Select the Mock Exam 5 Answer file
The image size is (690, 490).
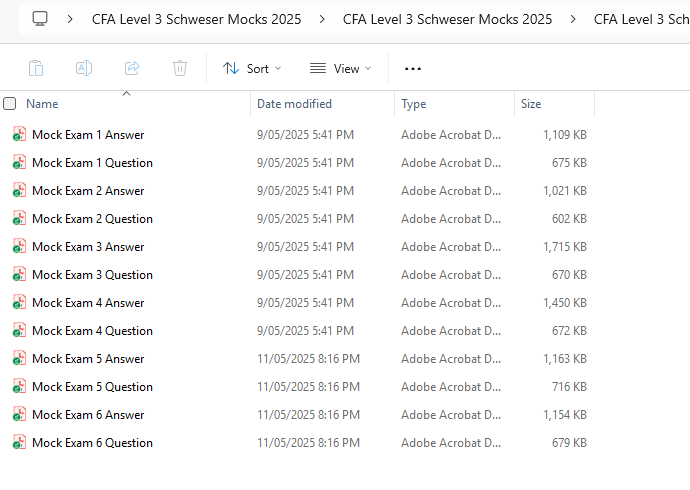click(x=88, y=358)
